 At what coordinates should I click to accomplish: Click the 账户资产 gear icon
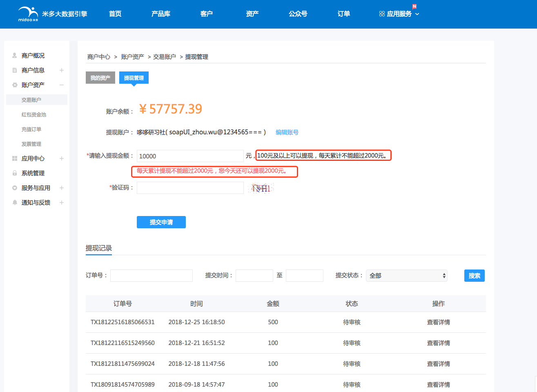15,85
